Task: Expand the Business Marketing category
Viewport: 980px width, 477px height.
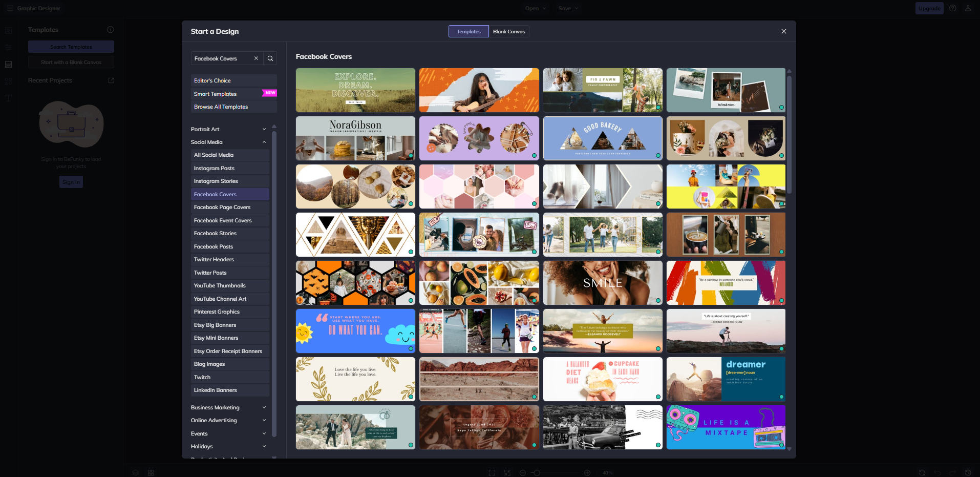Action: coord(228,407)
